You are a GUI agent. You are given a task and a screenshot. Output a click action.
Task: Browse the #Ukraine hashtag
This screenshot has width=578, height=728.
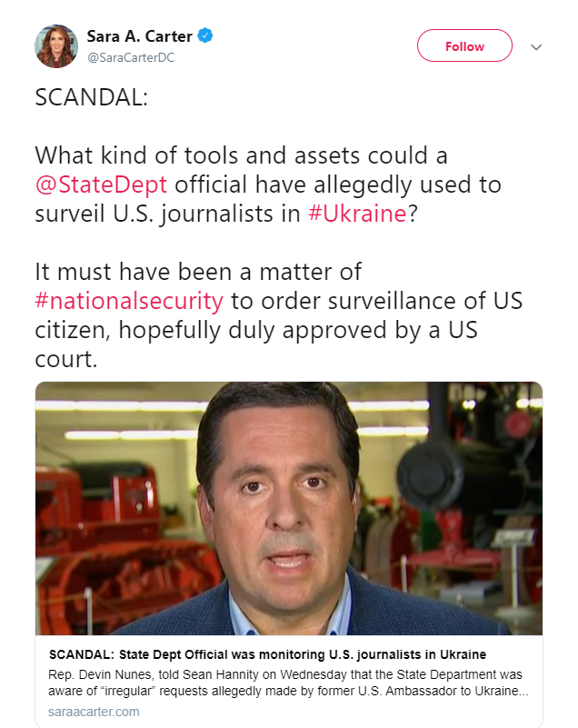(357, 214)
